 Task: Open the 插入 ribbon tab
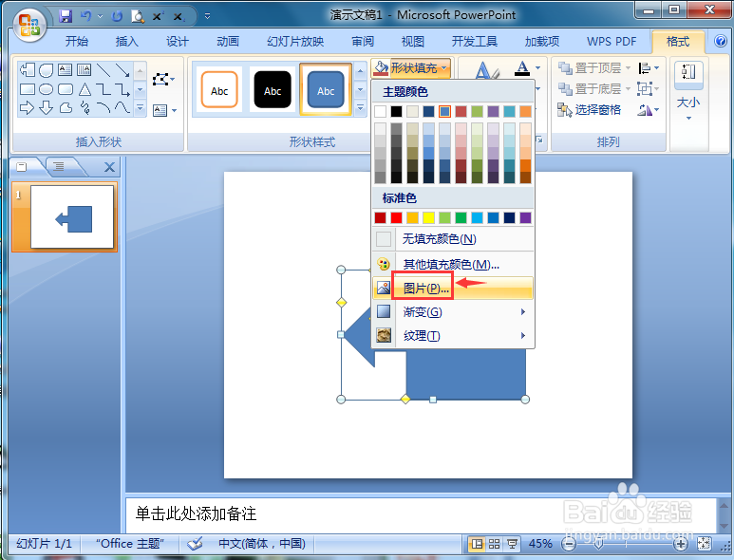coord(127,41)
